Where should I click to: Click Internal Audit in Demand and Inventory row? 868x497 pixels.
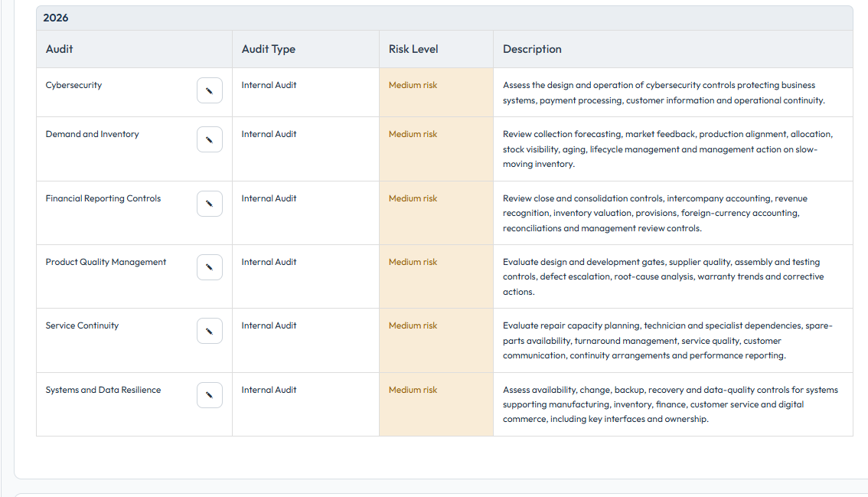click(269, 134)
